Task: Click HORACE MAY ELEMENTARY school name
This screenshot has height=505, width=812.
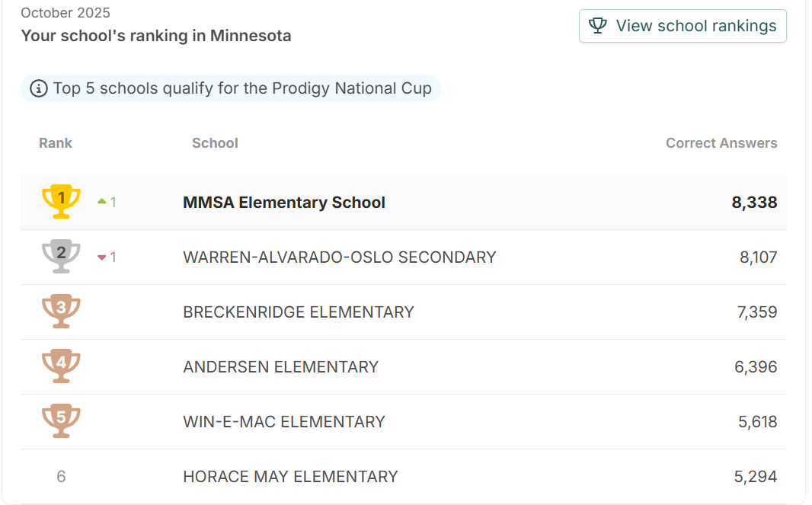Action: pyautogui.click(x=290, y=477)
